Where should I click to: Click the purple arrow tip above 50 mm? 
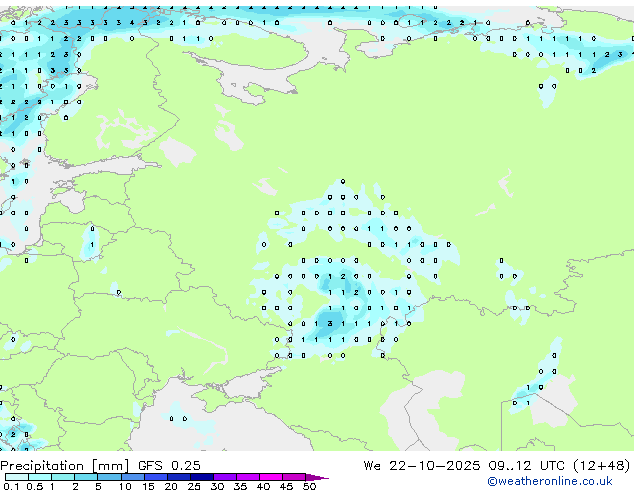[317, 477]
